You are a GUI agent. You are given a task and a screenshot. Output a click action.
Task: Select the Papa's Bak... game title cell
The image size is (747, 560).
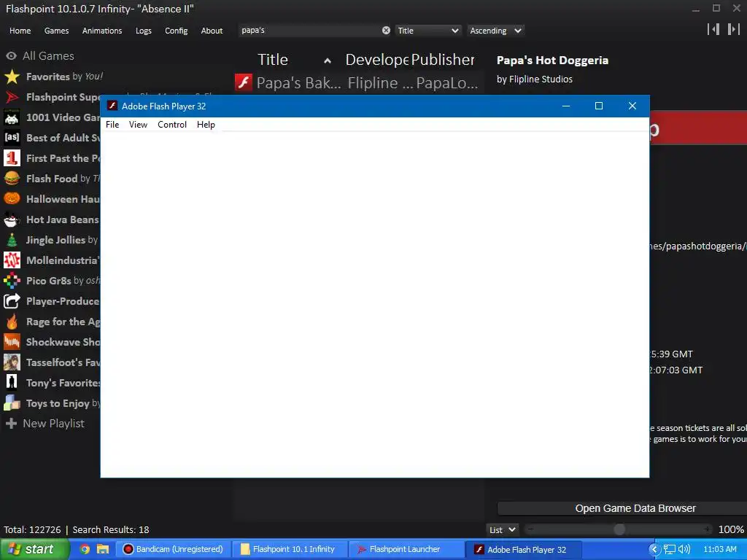click(x=298, y=83)
